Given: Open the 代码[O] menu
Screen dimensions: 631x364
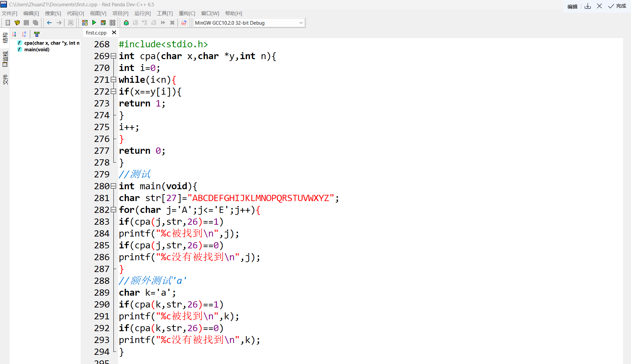Looking at the screenshot, I should click(76, 13).
